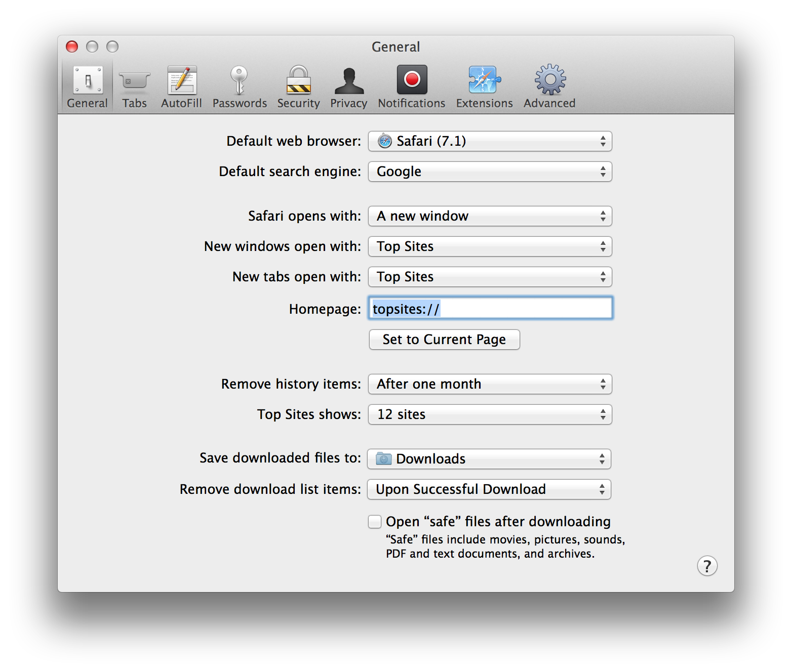Click into the Homepage text field

491,308
